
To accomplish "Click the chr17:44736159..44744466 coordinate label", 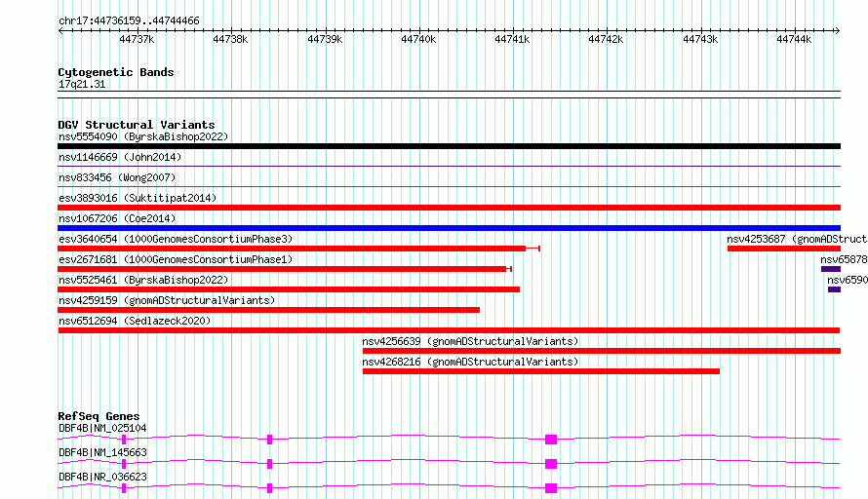I will 129,20.
